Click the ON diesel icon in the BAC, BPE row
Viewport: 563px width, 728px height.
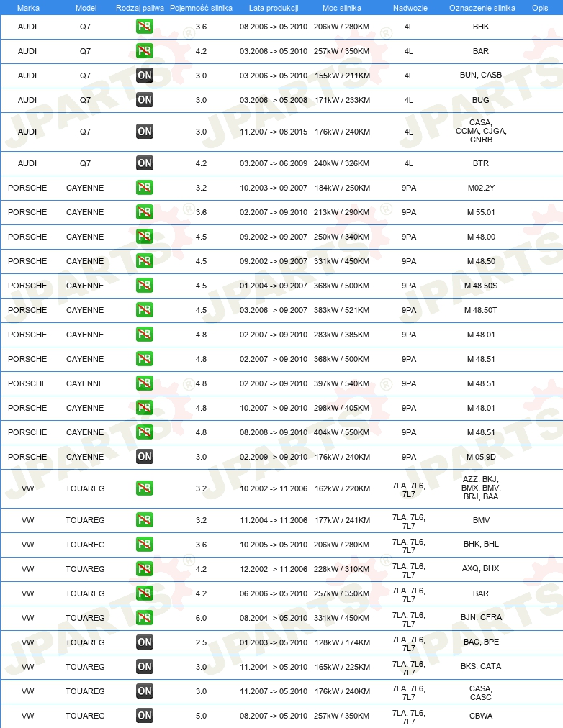click(x=145, y=642)
